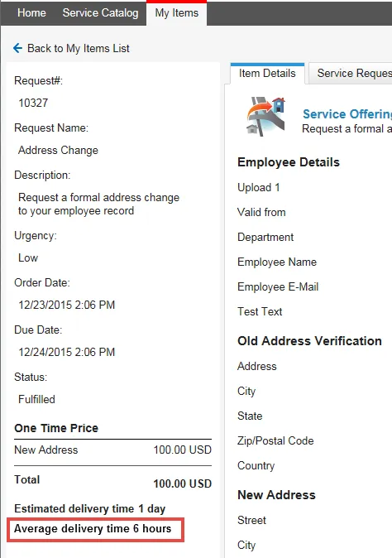The image size is (392, 558).
Task: Open the Item Details tab
Action: click(x=267, y=74)
